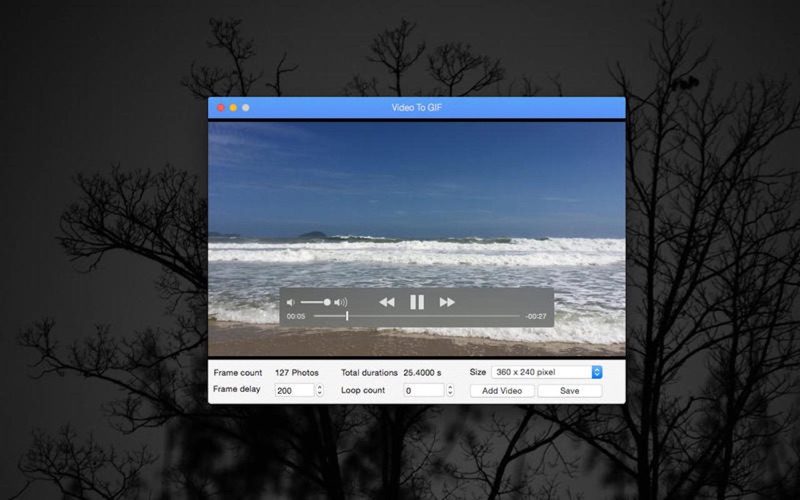Click the max volume speaker icon

pos(341,303)
